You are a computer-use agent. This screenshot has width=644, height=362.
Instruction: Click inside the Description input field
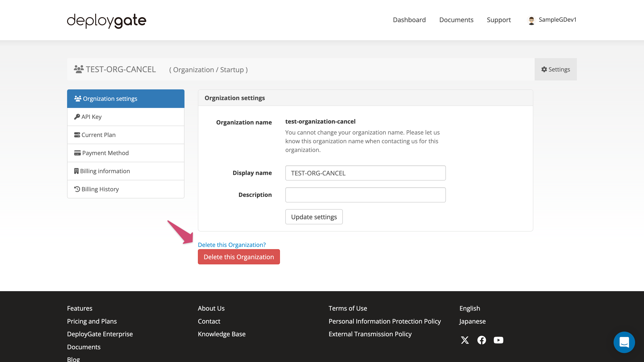coord(365,195)
